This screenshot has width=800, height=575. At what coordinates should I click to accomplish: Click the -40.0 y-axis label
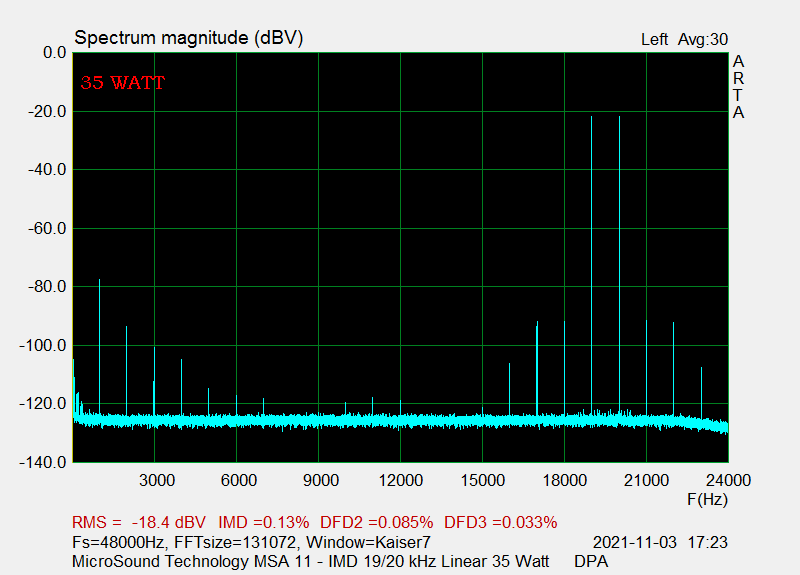47,170
